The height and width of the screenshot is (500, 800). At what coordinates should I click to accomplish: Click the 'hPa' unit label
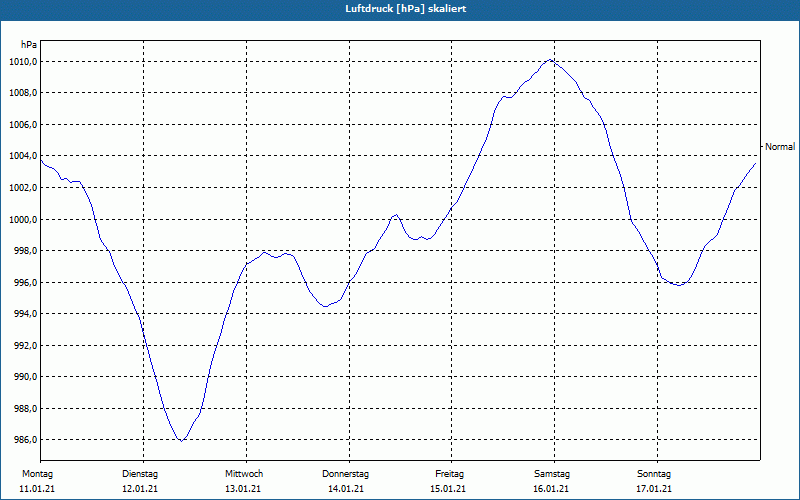pyautogui.click(x=29, y=45)
